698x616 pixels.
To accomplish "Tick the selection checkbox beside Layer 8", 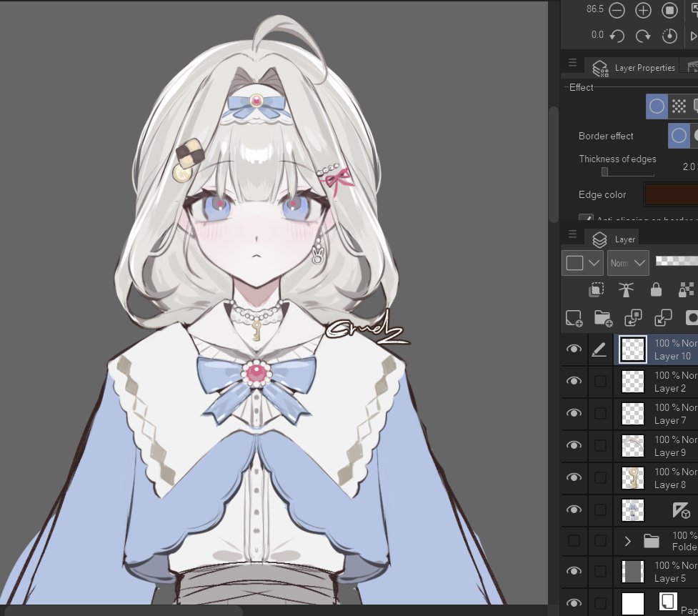I will pos(600,477).
